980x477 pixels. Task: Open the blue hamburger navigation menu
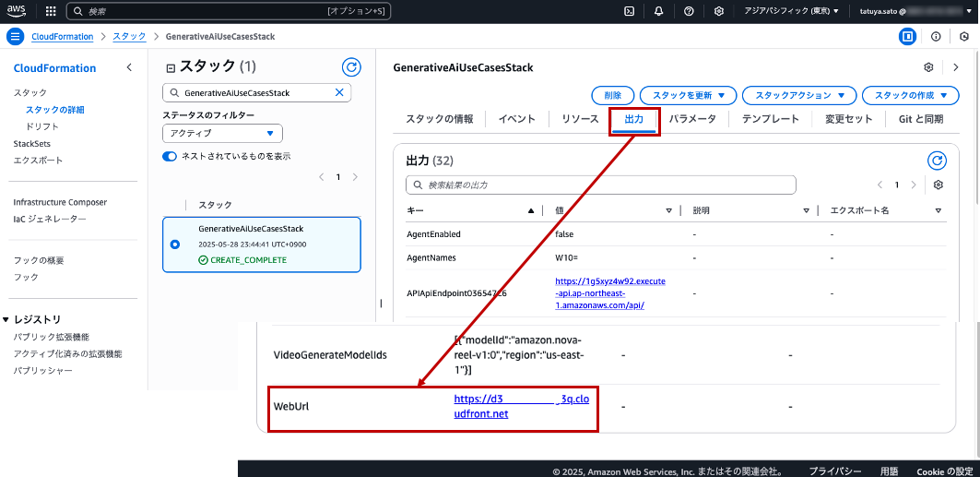[x=17, y=37]
